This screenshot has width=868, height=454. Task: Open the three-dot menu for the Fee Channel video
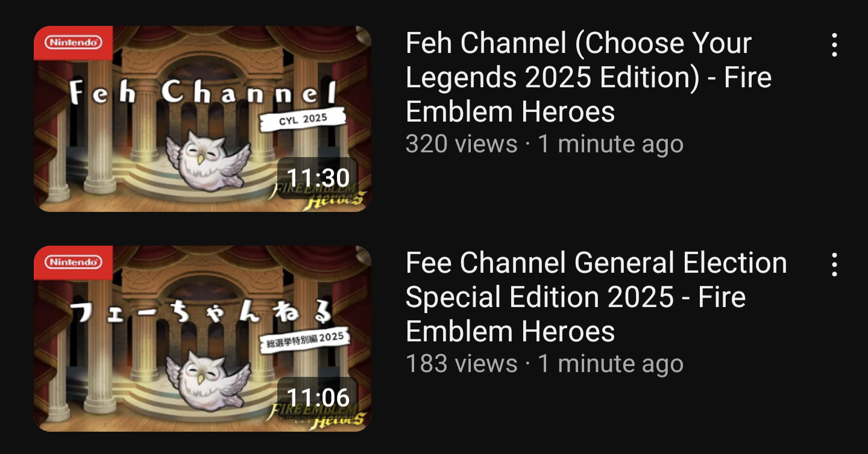click(834, 265)
